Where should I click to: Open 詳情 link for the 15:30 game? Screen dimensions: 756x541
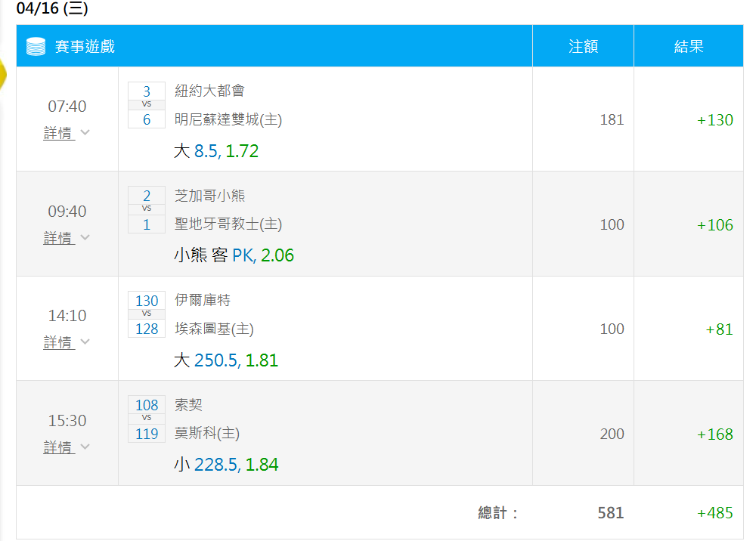(x=59, y=447)
